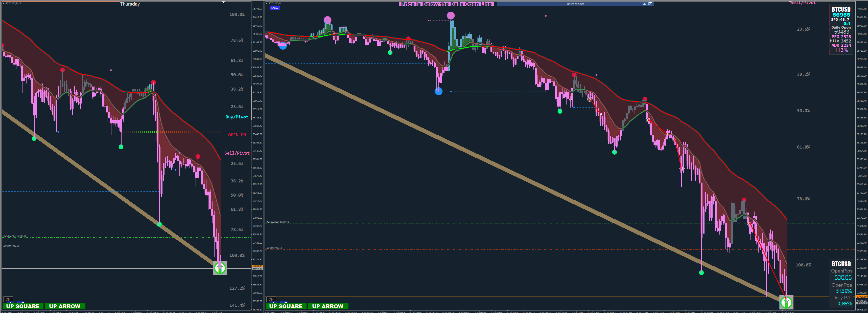Collapse the news reader panel arrow

[x=644, y=4]
